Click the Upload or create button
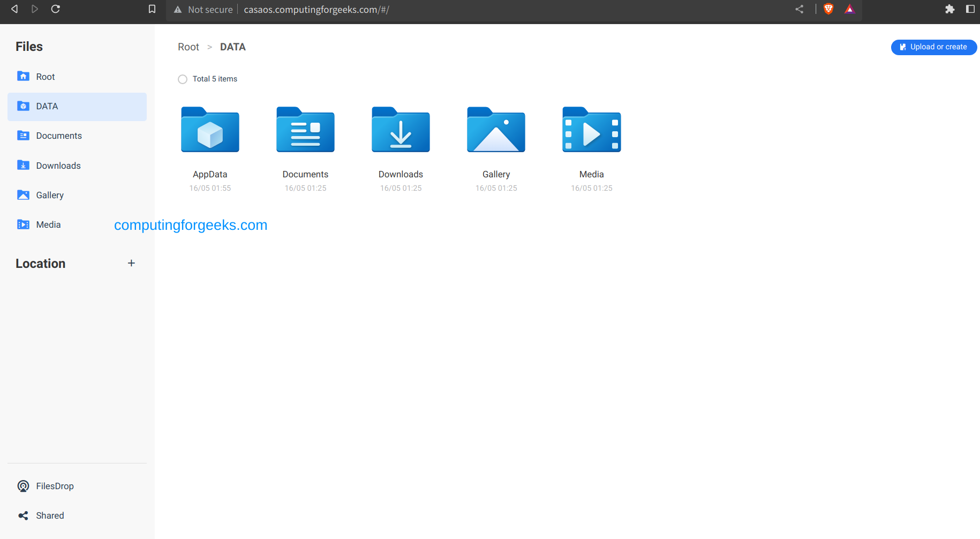980x539 pixels. (x=933, y=47)
